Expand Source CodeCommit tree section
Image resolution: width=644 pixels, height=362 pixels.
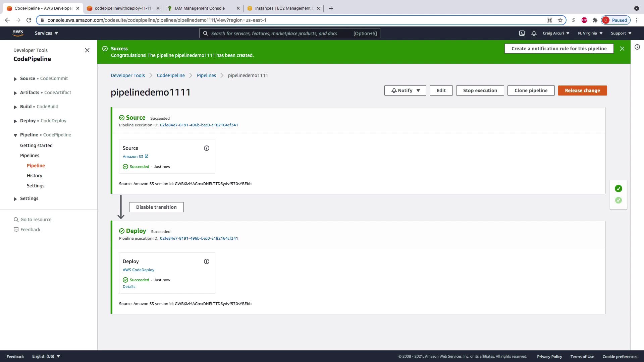point(15,79)
